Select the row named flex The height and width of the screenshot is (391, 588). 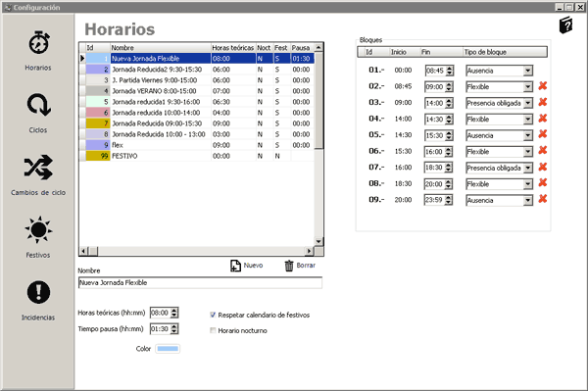coord(197,145)
